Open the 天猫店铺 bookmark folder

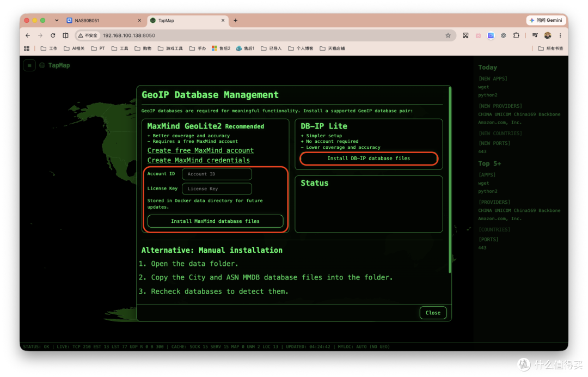coord(332,48)
